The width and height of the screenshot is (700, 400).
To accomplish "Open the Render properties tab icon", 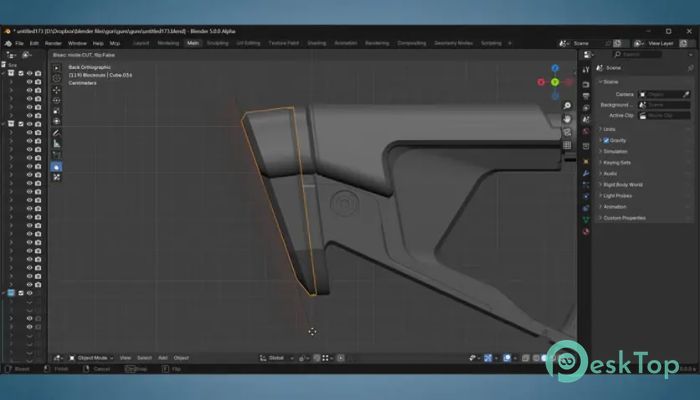I will click(586, 84).
